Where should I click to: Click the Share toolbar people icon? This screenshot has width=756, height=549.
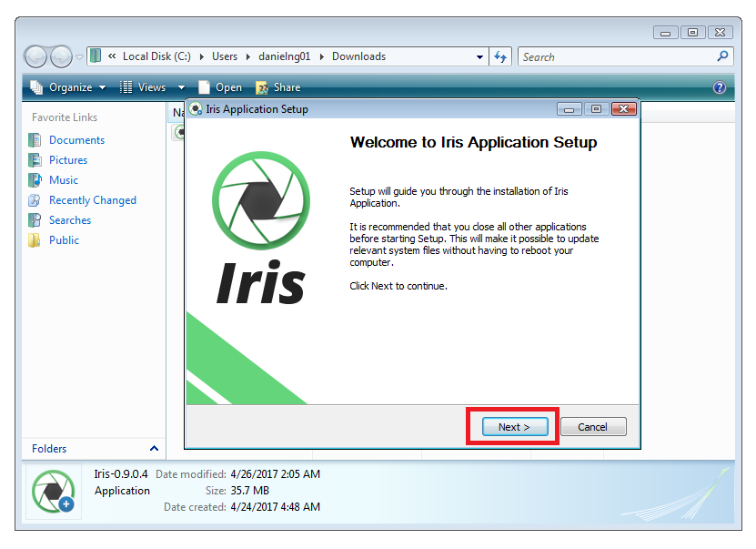pyautogui.click(x=262, y=87)
